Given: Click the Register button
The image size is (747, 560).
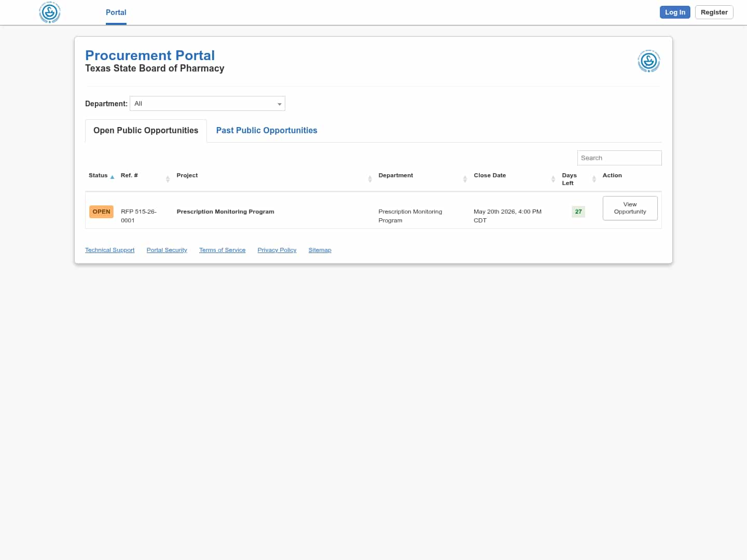Looking at the screenshot, I should pos(714,12).
